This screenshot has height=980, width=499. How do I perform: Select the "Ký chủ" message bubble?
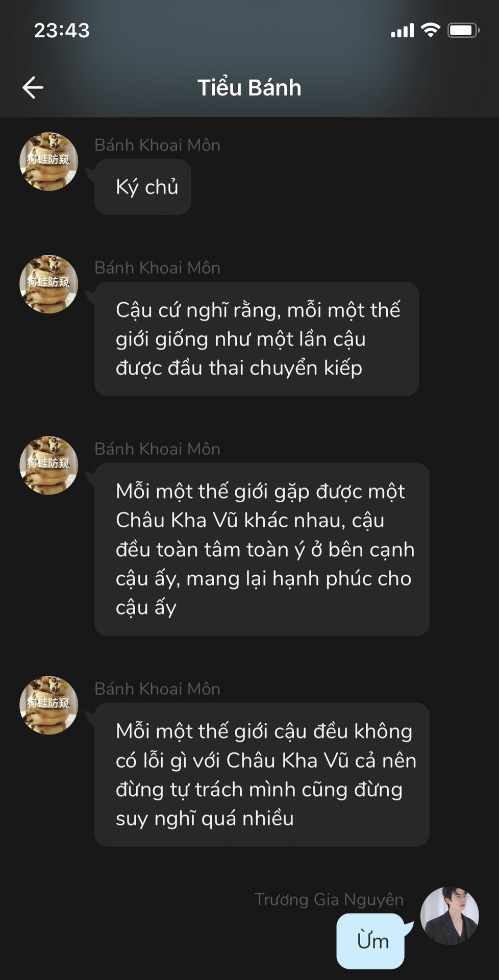pos(143,187)
